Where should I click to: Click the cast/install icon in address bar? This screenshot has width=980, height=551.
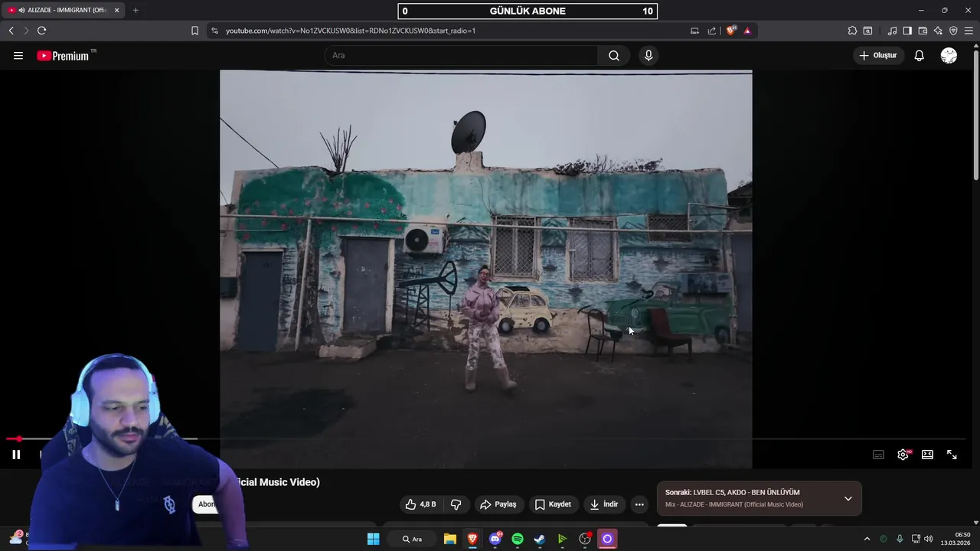coord(694,31)
